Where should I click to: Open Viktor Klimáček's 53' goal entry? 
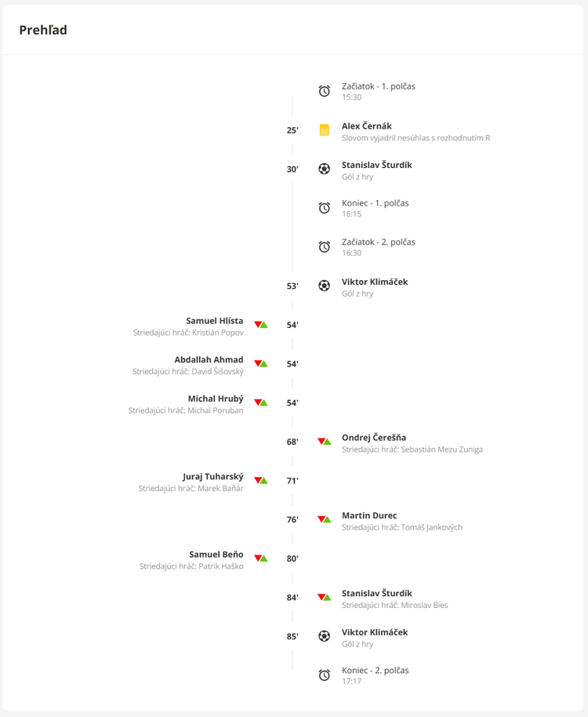(x=375, y=282)
